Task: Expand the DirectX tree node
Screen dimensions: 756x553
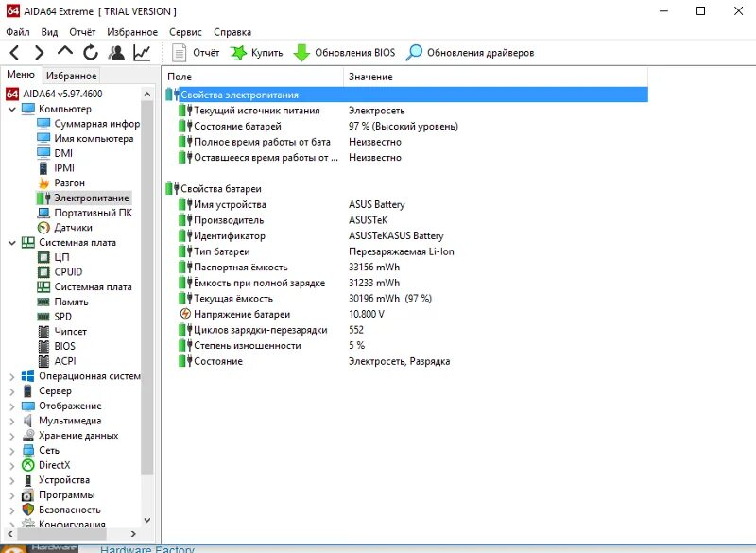Action: [x=12, y=466]
